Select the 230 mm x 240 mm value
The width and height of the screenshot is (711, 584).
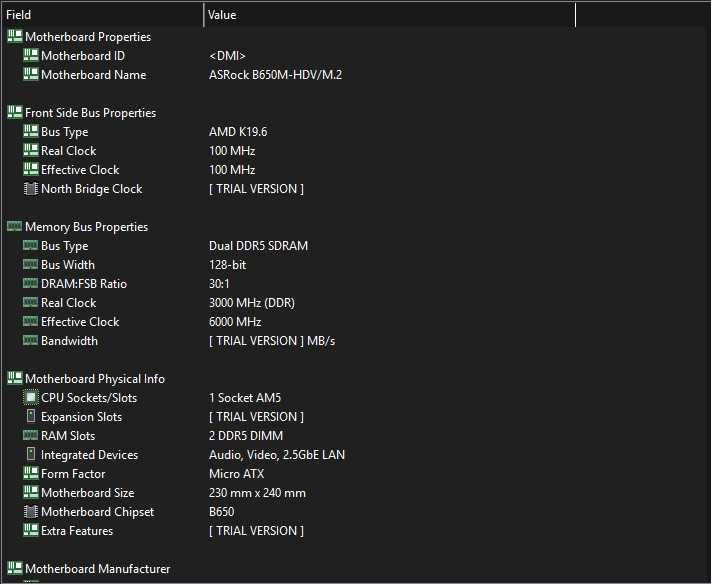pos(257,493)
